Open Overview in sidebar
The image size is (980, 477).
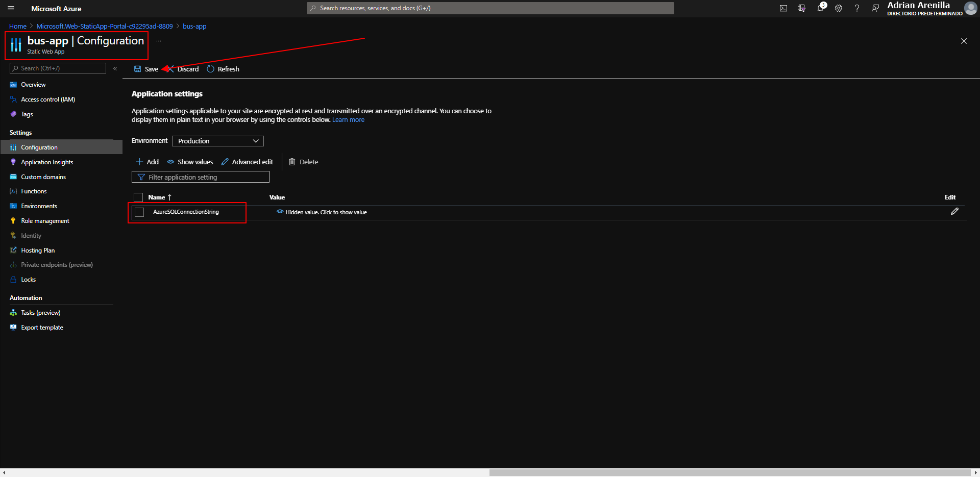pyautogui.click(x=33, y=85)
